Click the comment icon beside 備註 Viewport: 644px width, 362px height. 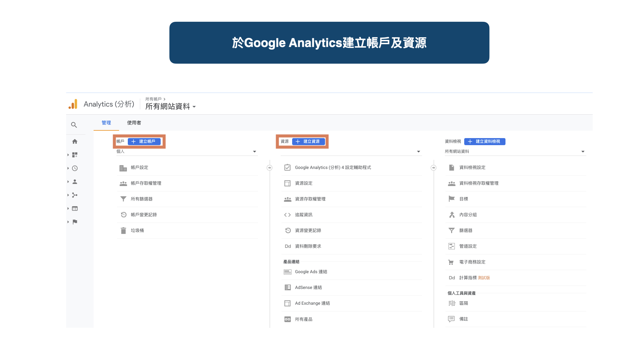coord(451,319)
